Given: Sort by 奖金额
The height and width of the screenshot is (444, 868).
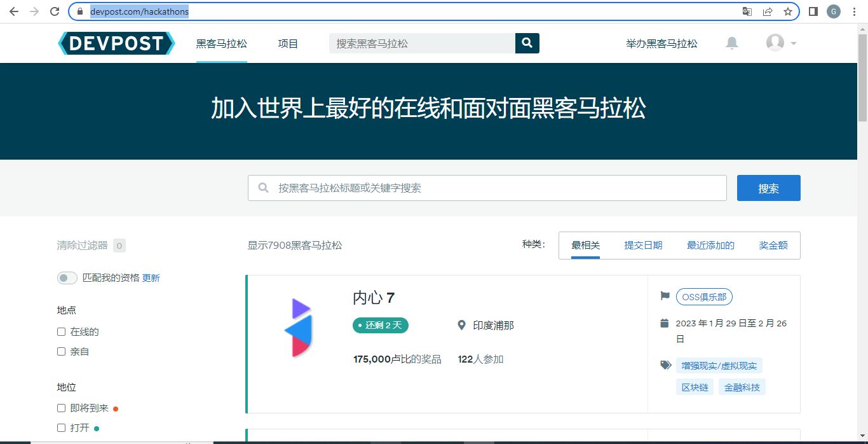Looking at the screenshot, I should coord(773,246).
